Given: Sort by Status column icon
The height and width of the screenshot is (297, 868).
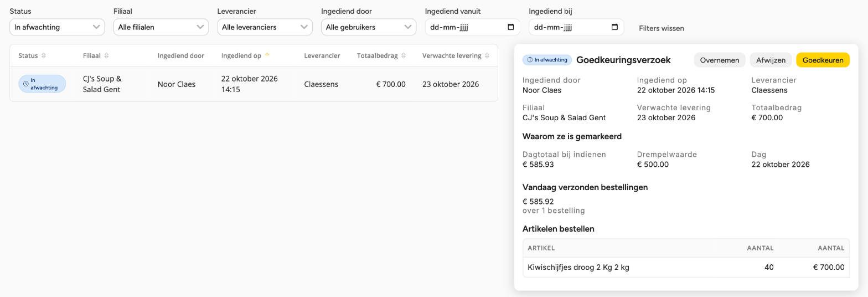Looking at the screenshot, I should pyautogui.click(x=44, y=56).
